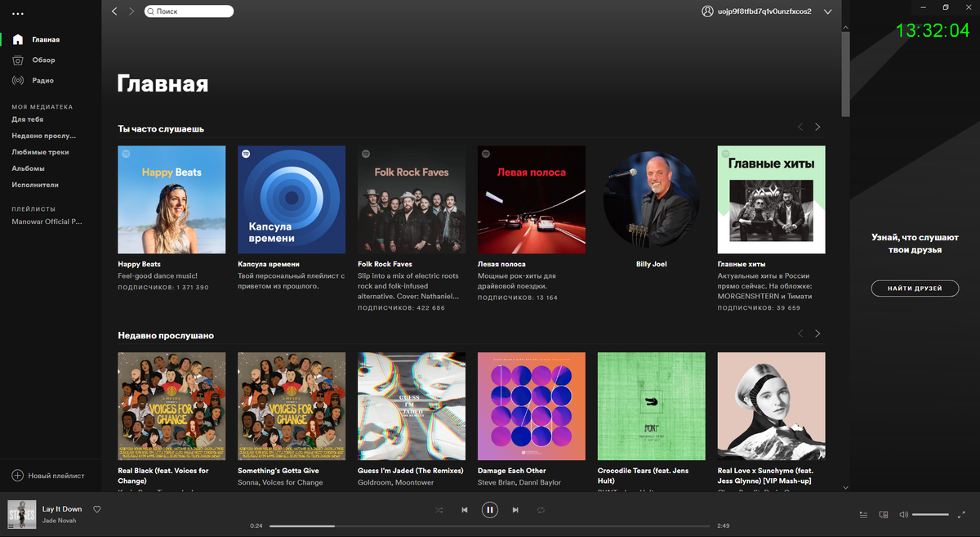Open Guess I'm Jaded remixes cover

(412, 406)
